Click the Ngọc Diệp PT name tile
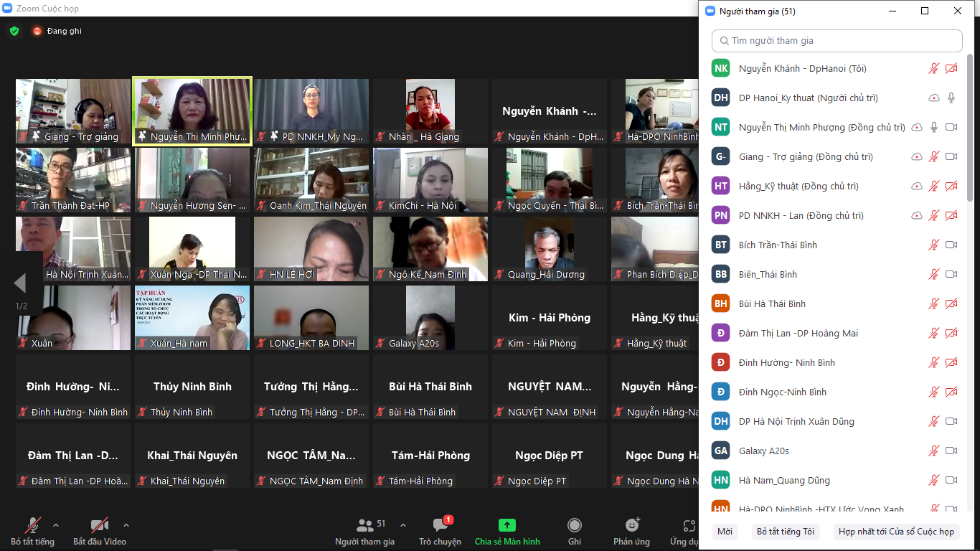This screenshot has width=980, height=551. pos(550,456)
